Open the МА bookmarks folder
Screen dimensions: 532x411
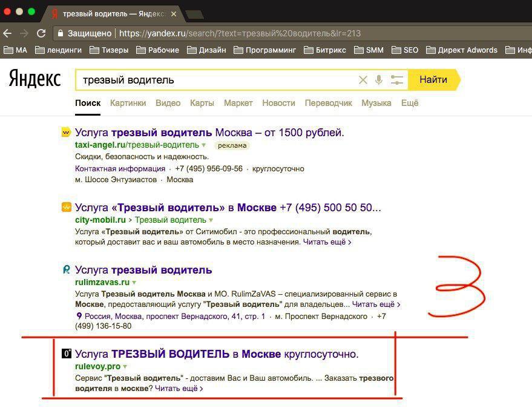click(15, 50)
